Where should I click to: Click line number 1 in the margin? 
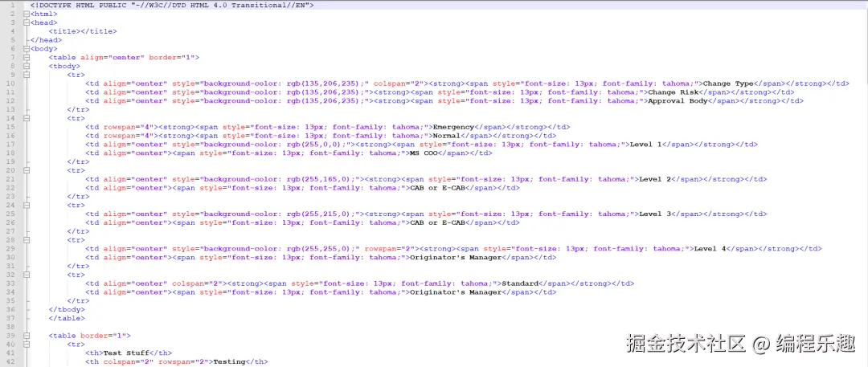(x=12, y=5)
